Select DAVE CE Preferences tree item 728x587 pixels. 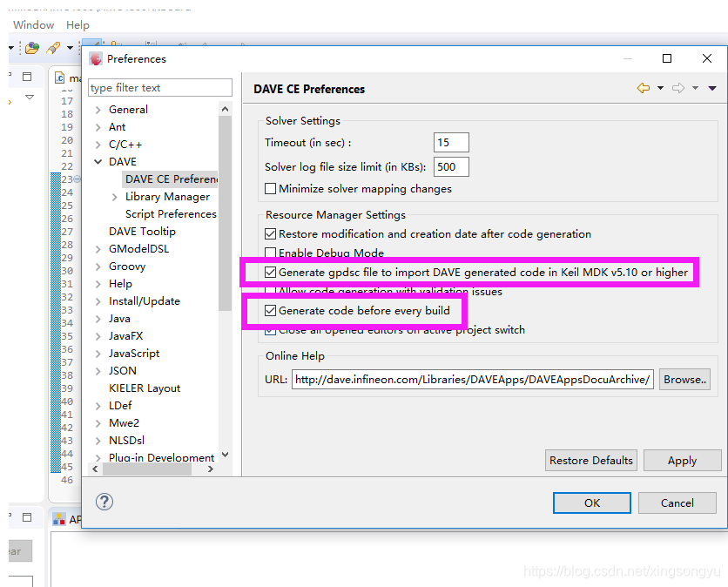[x=170, y=179]
